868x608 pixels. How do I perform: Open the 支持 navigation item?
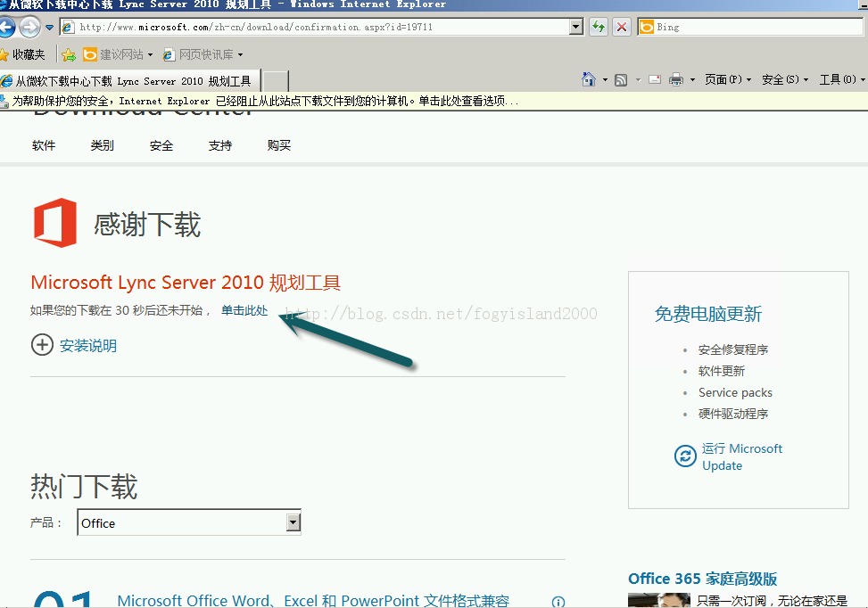[x=219, y=145]
